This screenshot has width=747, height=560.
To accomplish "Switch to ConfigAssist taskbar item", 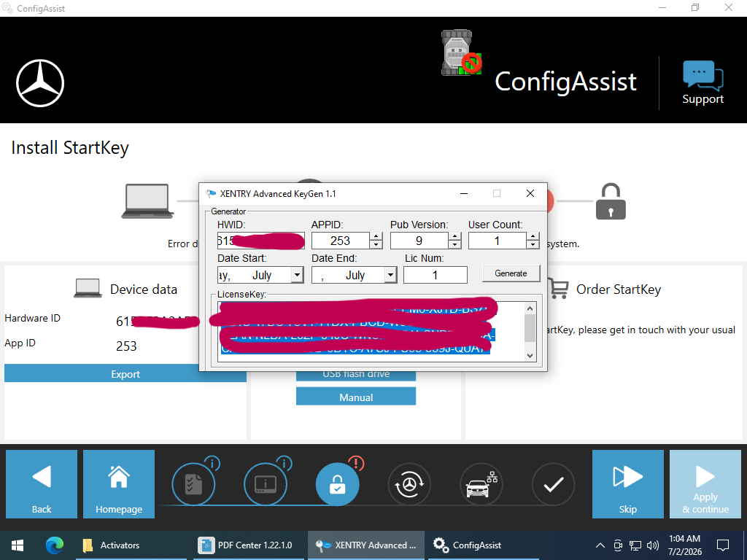I will [x=481, y=545].
